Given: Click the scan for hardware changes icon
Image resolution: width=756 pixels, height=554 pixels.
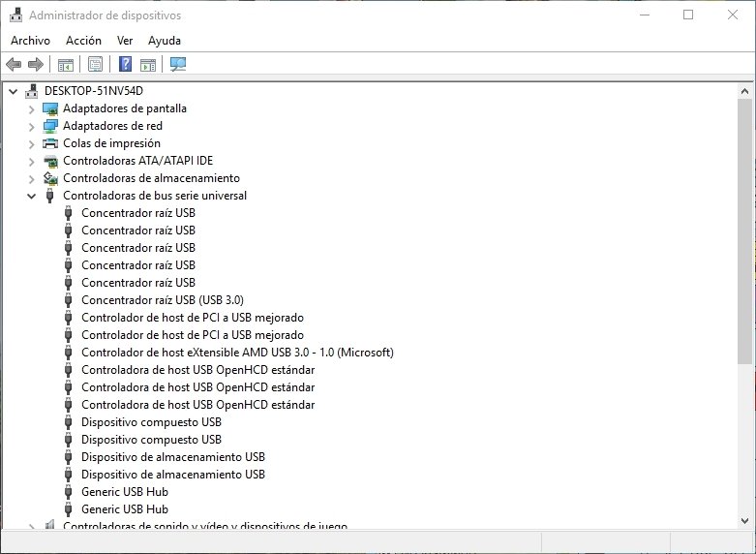Looking at the screenshot, I should [178, 64].
